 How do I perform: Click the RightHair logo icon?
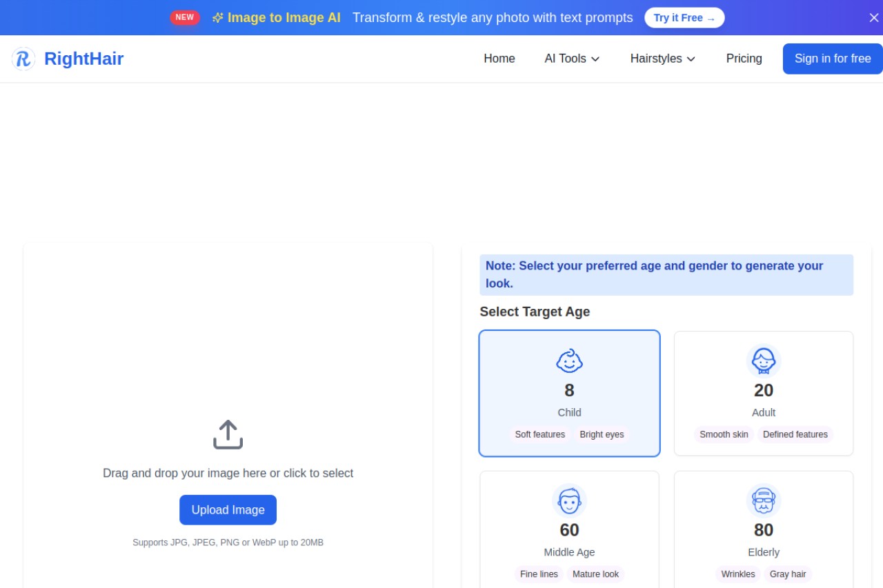pyautogui.click(x=23, y=59)
